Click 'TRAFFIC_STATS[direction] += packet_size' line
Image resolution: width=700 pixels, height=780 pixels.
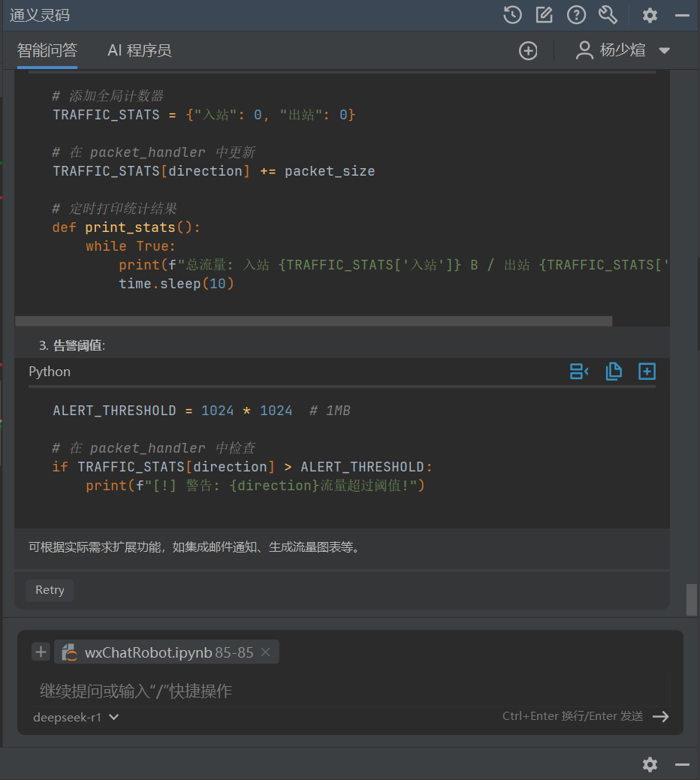(x=214, y=171)
